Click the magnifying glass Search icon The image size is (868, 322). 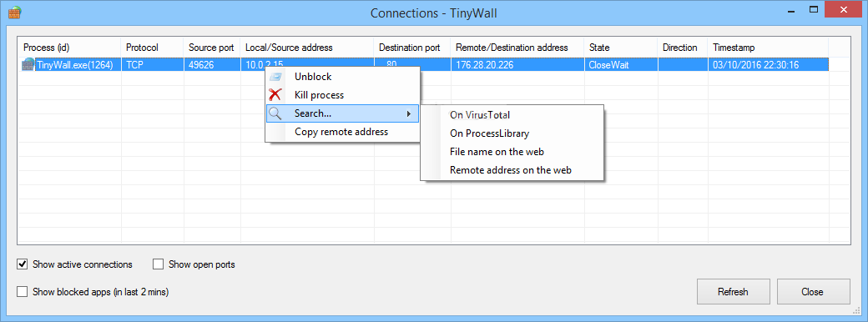click(275, 113)
